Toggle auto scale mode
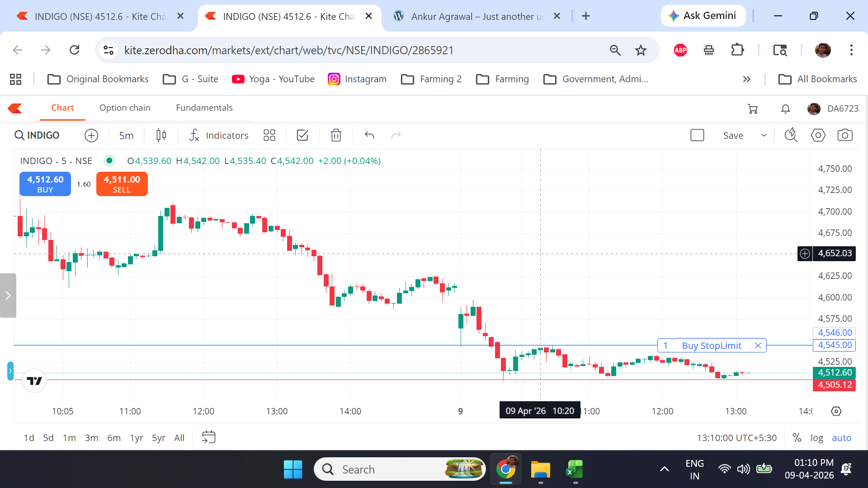 [x=841, y=437]
